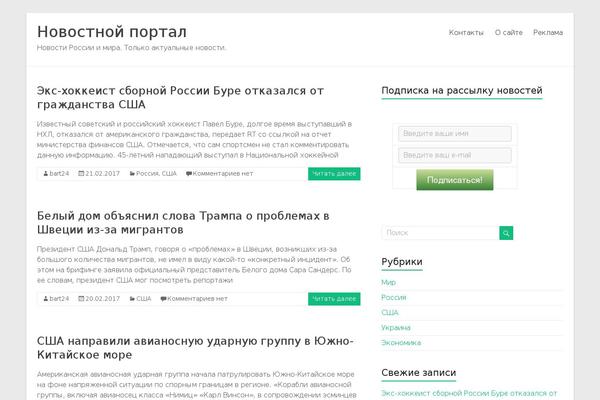Image resolution: width=600 pixels, height=400 pixels.
Task: Open the США tag under the Буре article
Action: point(169,173)
